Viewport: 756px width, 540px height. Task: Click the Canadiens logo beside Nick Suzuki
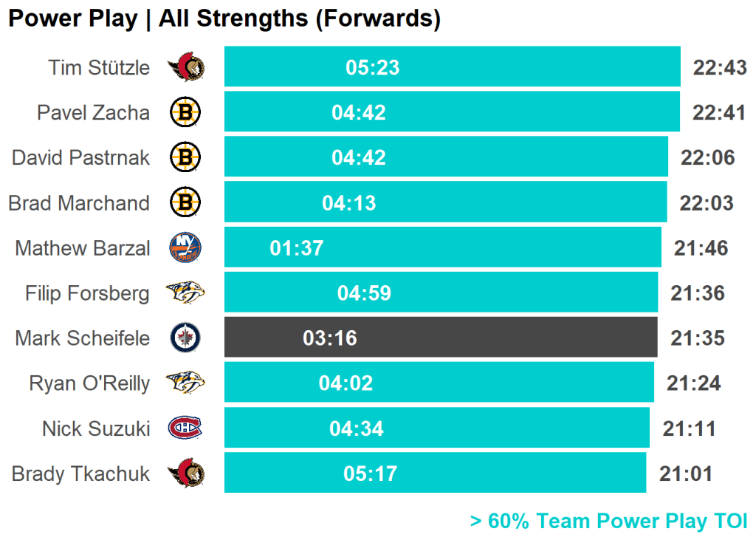coord(185,428)
